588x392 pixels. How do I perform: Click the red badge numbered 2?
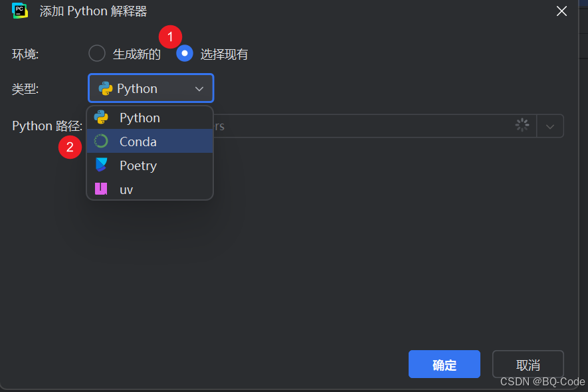(x=70, y=147)
